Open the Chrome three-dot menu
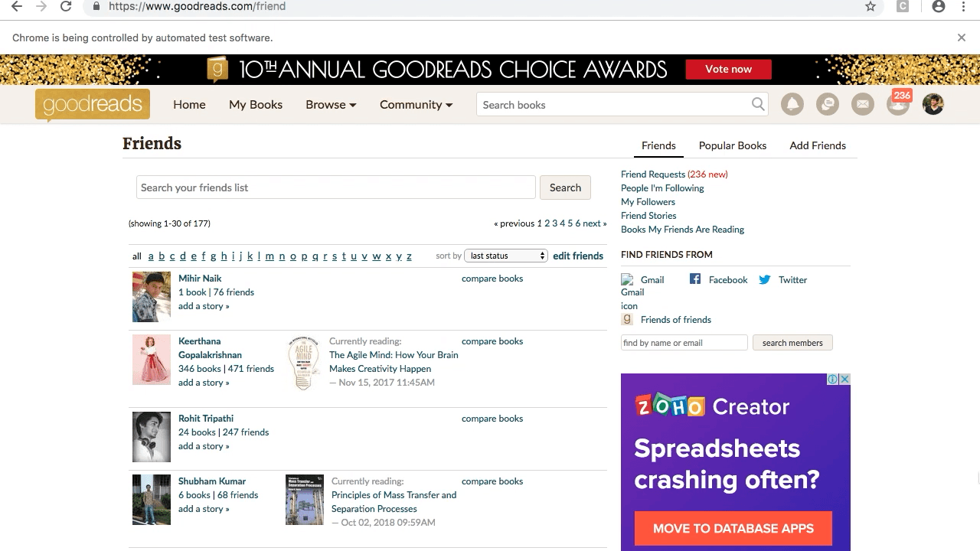Screen dimensions: 980x551 click(x=964, y=6)
